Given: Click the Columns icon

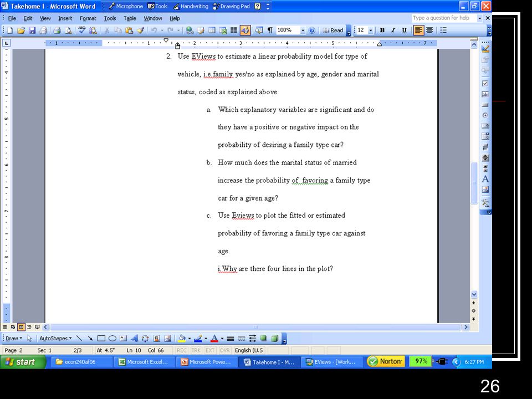Looking at the screenshot, I should tap(234, 30).
